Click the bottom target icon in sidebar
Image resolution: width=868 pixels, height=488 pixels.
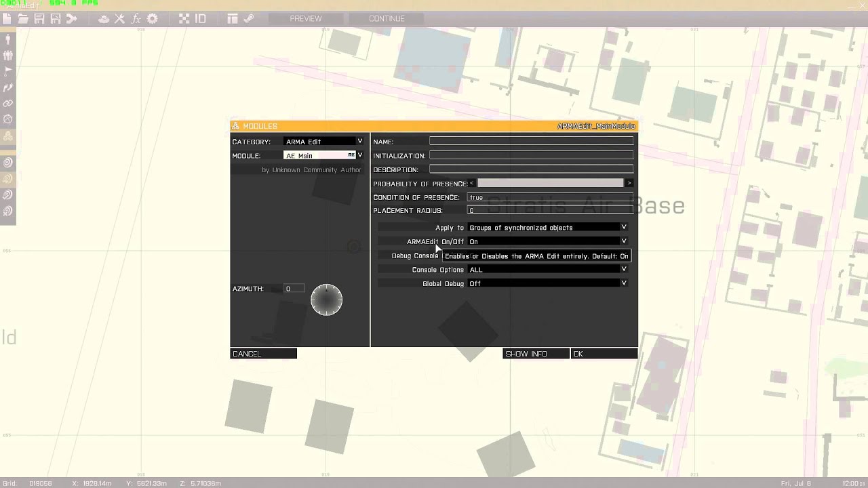tap(8, 211)
